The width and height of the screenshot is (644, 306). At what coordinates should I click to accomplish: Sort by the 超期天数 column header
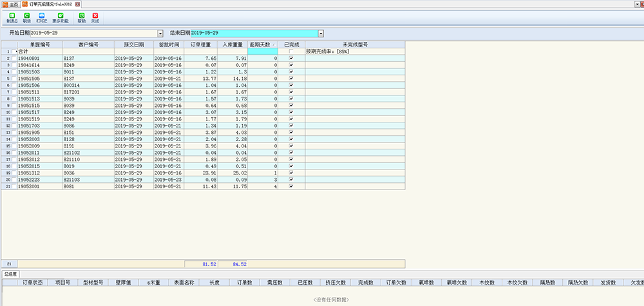pos(262,44)
